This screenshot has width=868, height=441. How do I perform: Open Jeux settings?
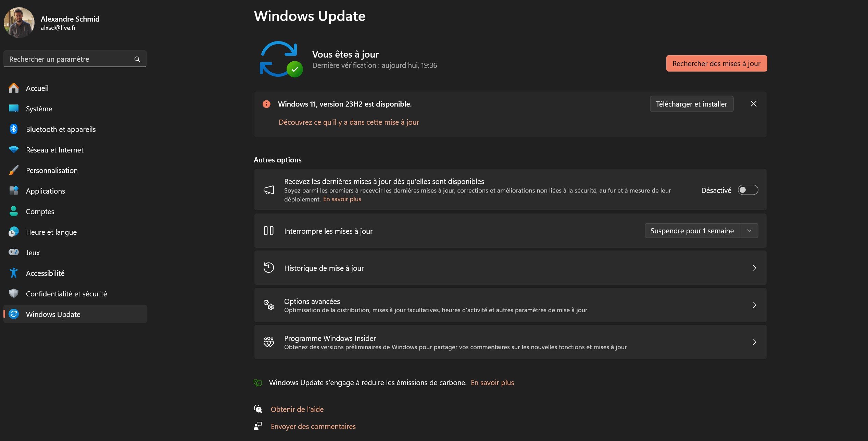click(33, 253)
